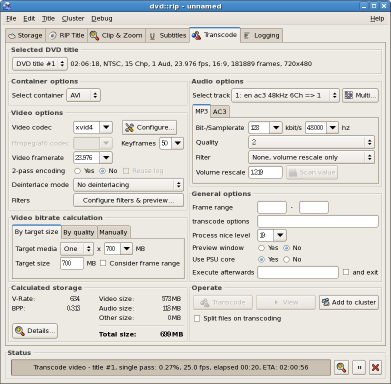Open the Target media One dropdown
Image resolution: width=391 pixels, height=384 pixels.
pos(77,249)
